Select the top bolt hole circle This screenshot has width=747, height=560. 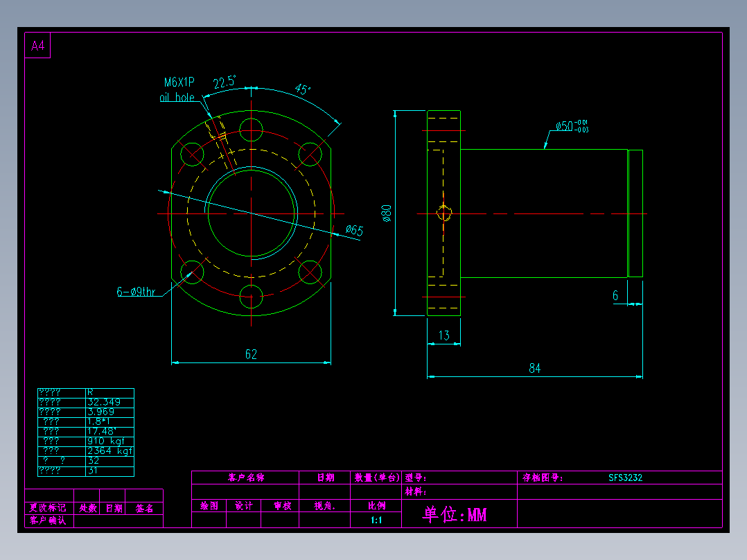[x=251, y=130]
